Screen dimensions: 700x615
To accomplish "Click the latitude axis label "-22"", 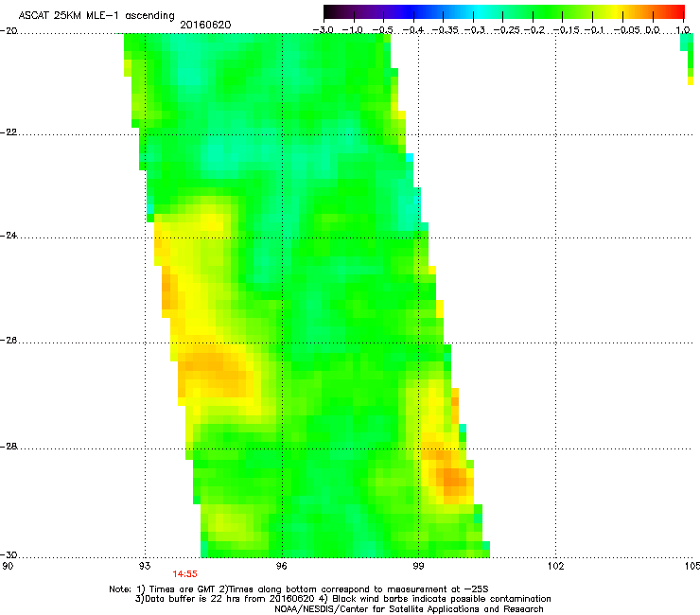I will [9, 132].
